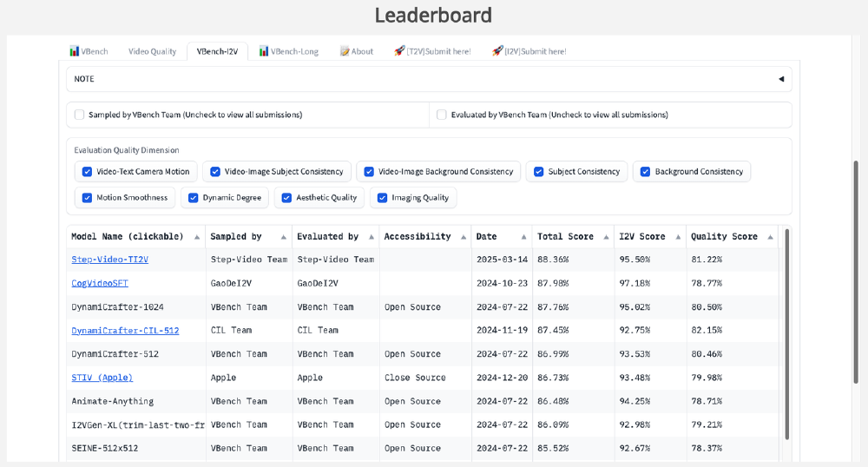Viewport: 868px width, 467px height.
Task: Sort by Accessibility column arrows
Action: point(464,237)
